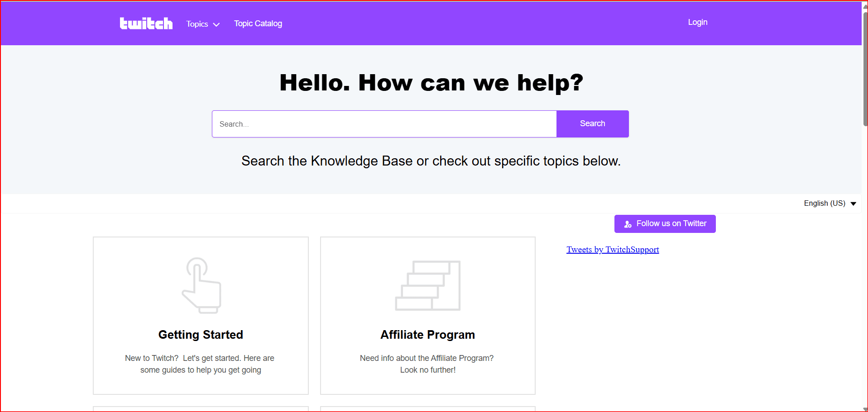Click the Follow us on Twitter button
868x412 pixels.
[665, 224]
